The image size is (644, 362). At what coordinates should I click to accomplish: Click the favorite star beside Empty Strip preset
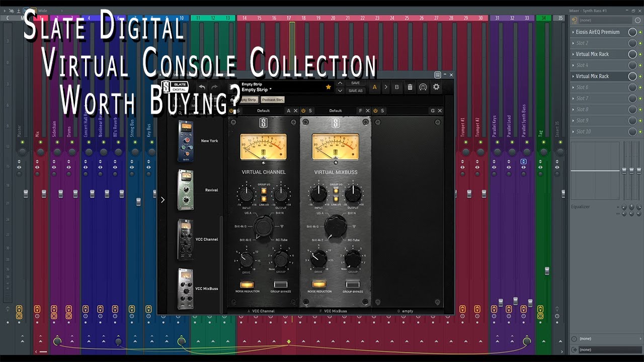pyautogui.click(x=329, y=87)
